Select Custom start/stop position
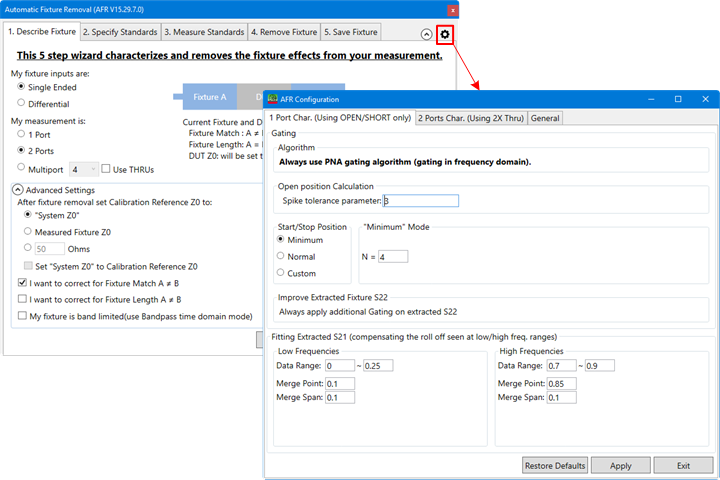 (283, 273)
